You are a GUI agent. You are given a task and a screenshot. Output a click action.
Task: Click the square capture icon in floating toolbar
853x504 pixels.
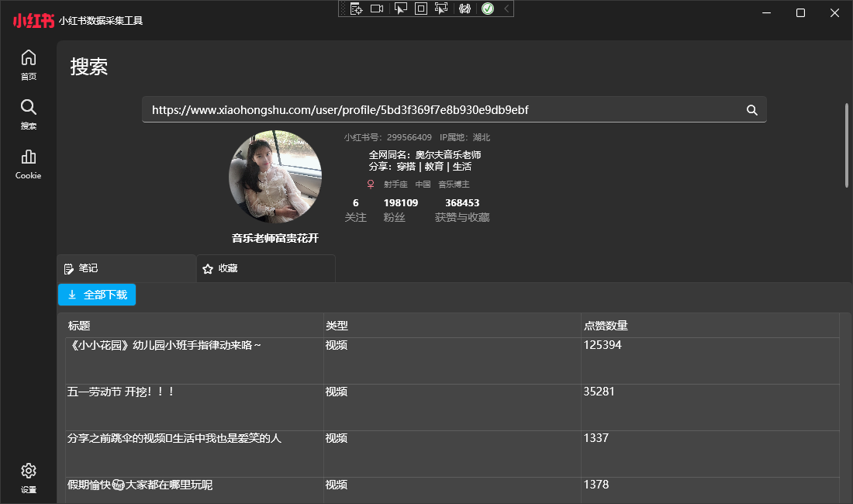tap(418, 9)
